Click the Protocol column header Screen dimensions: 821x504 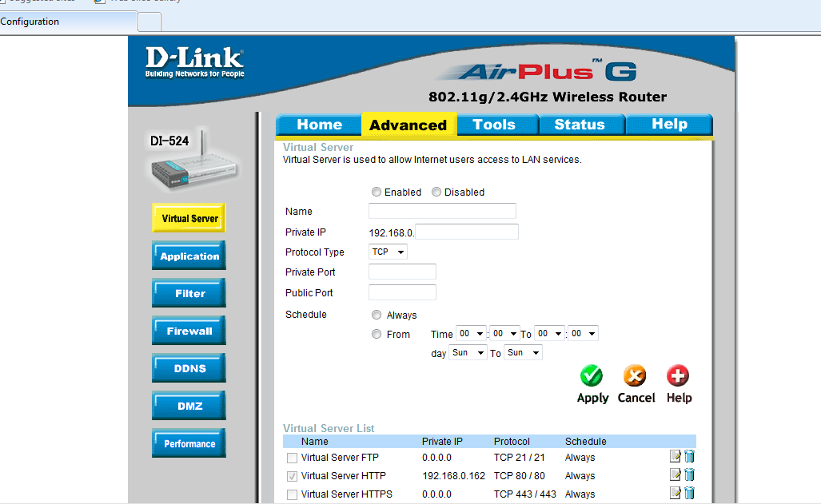(x=512, y=442)
